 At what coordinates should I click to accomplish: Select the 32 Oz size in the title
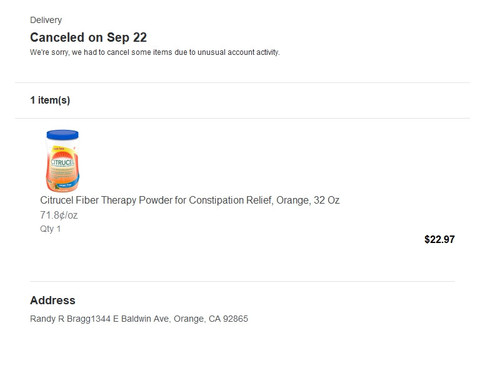[327, 200]
